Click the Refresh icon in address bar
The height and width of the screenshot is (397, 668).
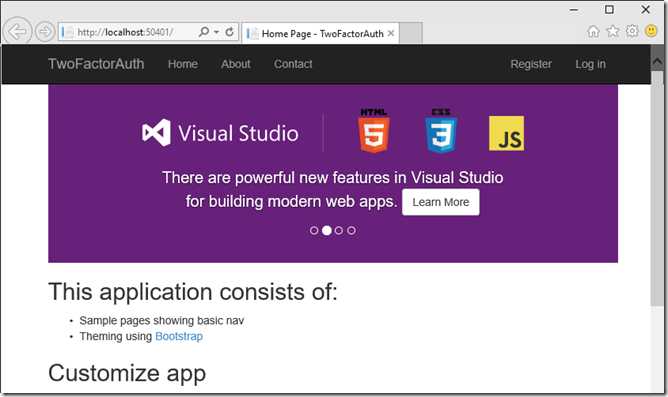click(230, 32)
